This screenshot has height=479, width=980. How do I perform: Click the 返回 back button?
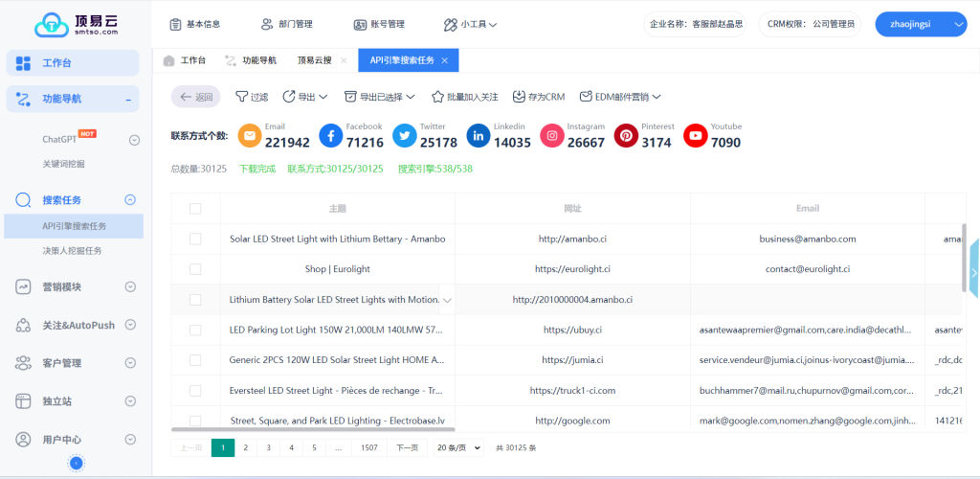pyautogui.click(x=196, y=97)
